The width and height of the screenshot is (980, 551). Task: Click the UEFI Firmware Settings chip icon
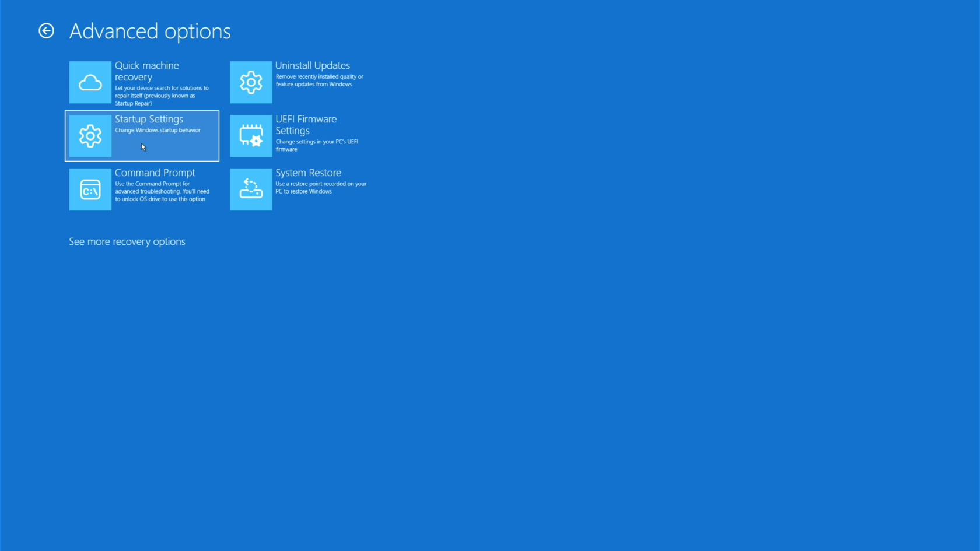click(251, 136)
